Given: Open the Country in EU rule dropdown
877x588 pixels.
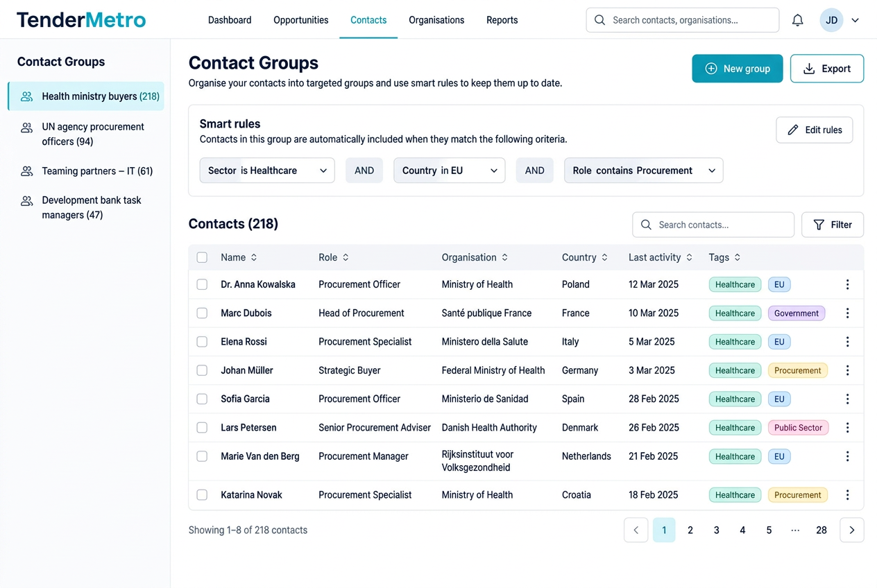Looking at the screenshot, I should click(450, 171).
